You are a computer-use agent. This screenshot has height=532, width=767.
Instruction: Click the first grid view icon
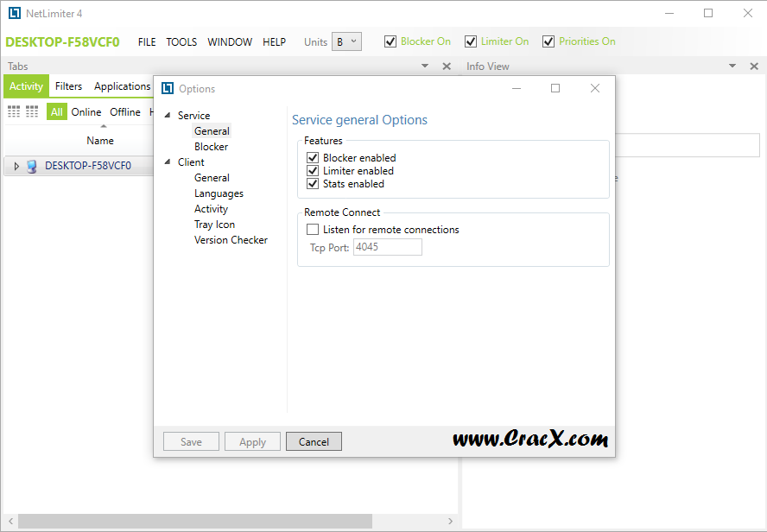(x=14, y=111)
